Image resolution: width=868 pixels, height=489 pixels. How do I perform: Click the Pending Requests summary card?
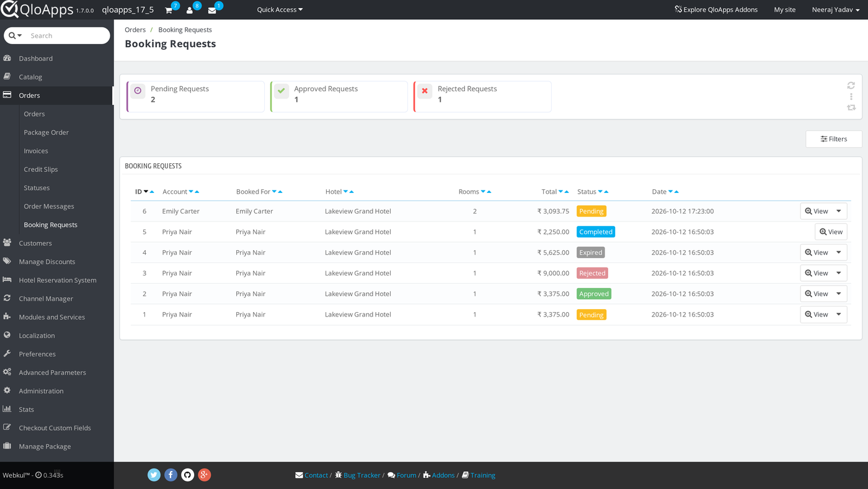(195, 97)
